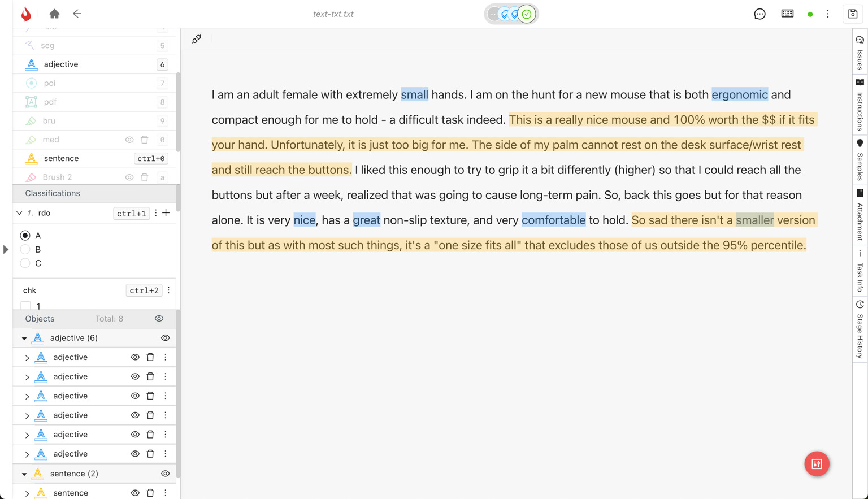This screenshot has height=499, width=868.
Task: Show the keyboard shortcuts icon
Action: click(x=787, y=14)
